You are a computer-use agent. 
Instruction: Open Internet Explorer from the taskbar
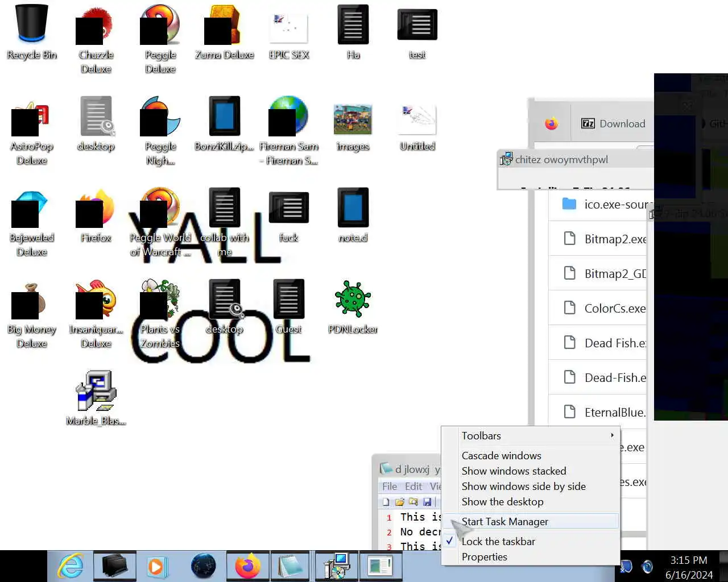pyautogui.click(x=71, y=566)
